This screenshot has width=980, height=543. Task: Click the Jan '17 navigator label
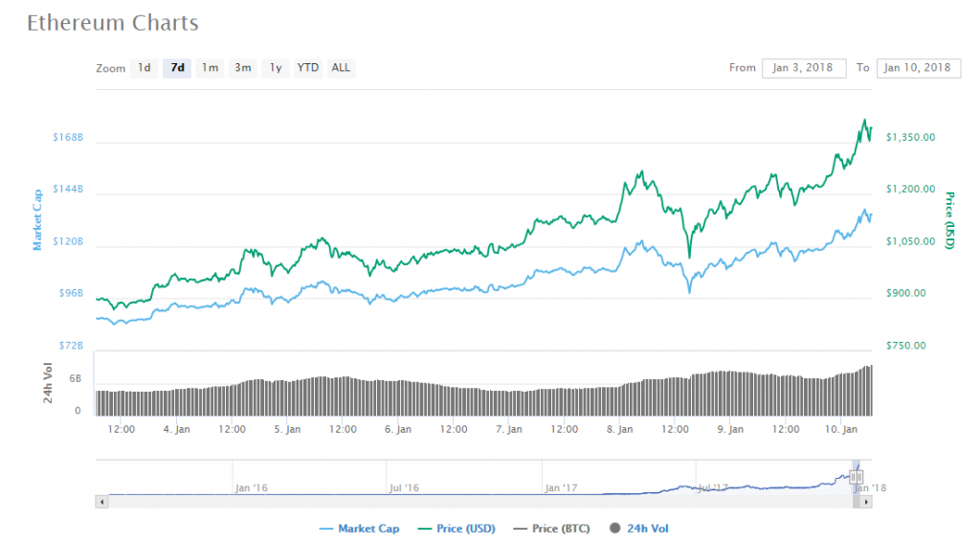pyautogui.click(x=561, y=488)
